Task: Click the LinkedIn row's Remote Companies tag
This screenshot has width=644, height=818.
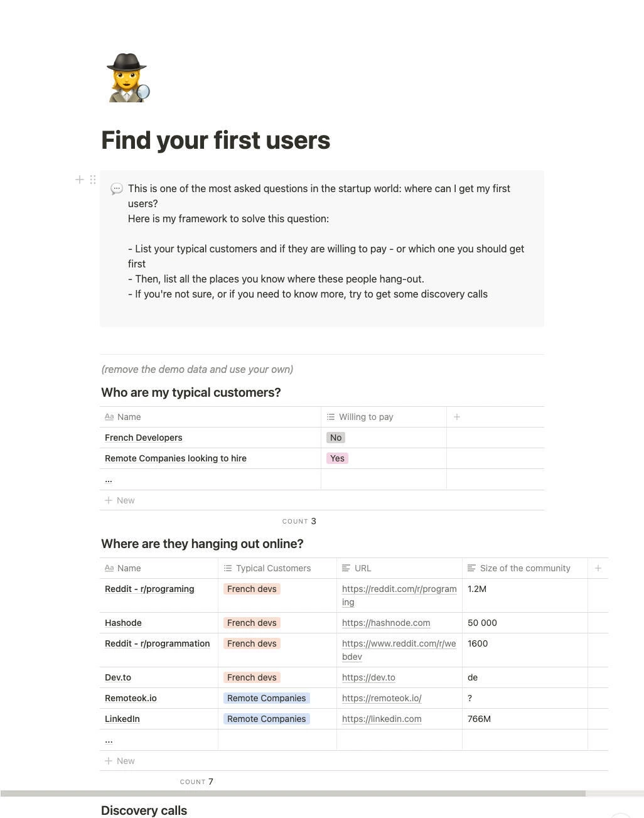Action: tap(266, 719)
